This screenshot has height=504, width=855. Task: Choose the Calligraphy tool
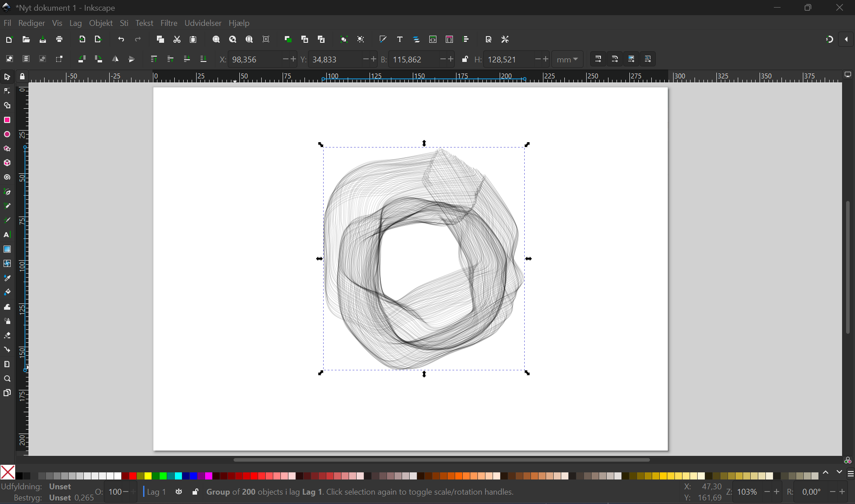(x=7, y=220)
